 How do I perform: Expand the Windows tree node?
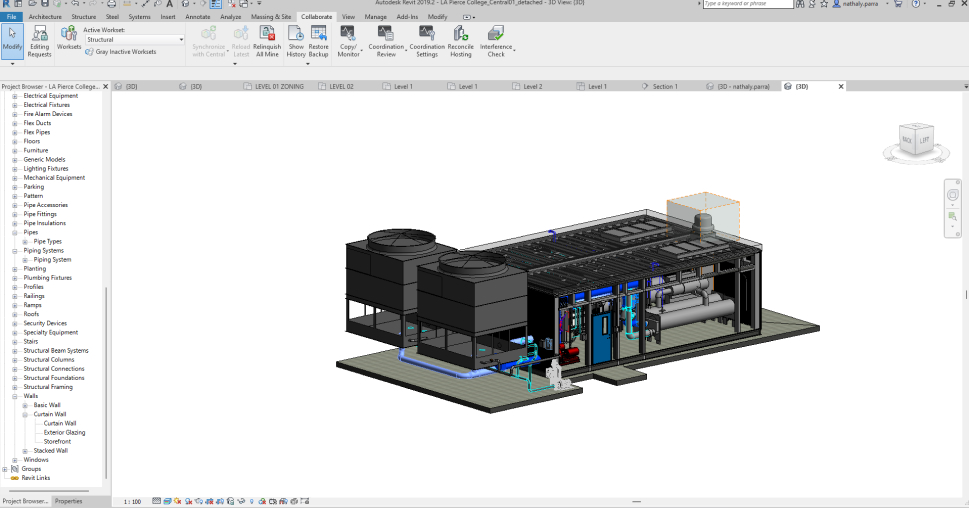coord(17,460)
